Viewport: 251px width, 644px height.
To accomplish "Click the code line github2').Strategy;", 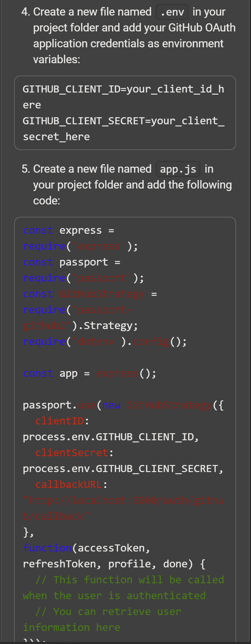I will coord(80,326).
